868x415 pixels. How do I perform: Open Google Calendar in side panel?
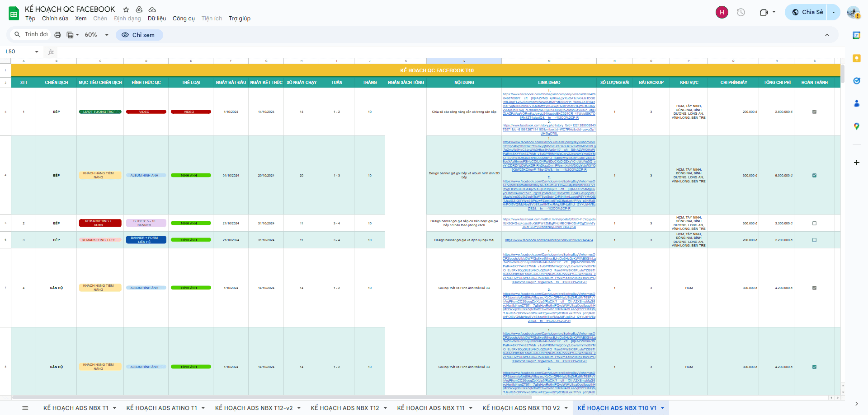pos(856,35)
